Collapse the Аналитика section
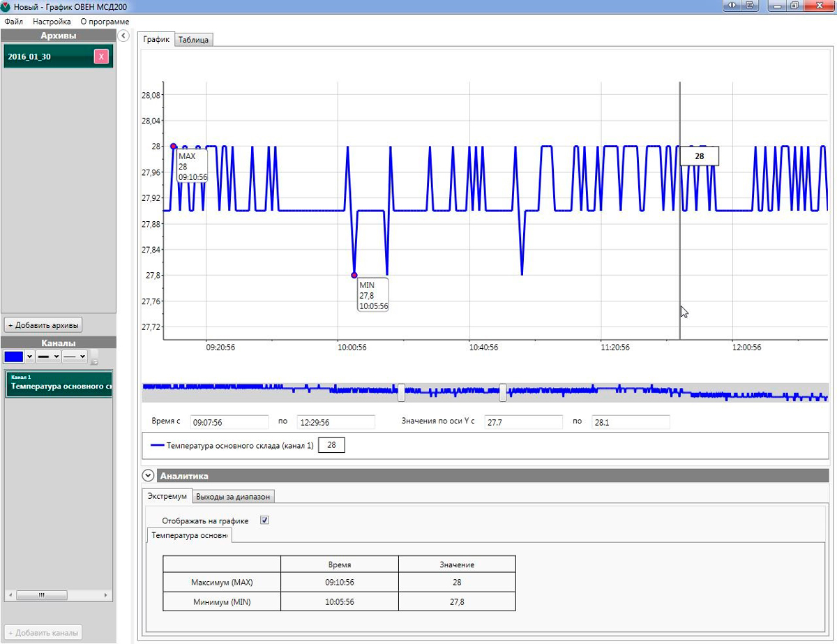837x644 pixels. [148, 476]
